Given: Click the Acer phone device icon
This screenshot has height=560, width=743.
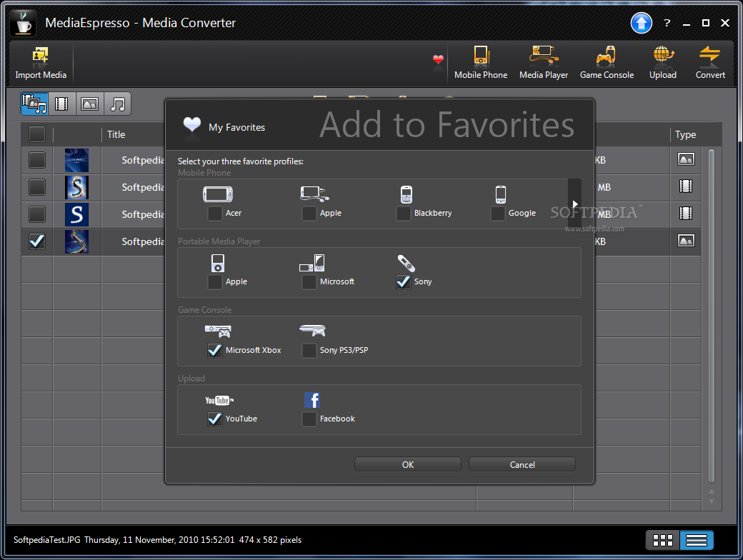Looking at the screenshot, I should click(x=218, y=194).
